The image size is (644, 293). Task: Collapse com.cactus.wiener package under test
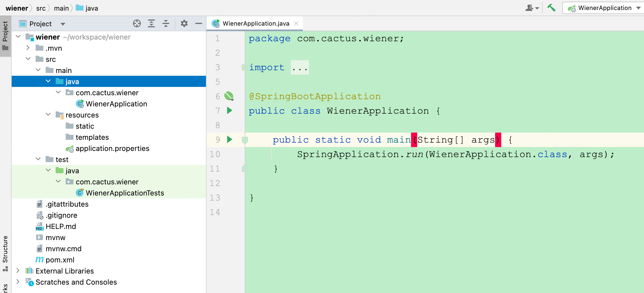pos(58,181)
